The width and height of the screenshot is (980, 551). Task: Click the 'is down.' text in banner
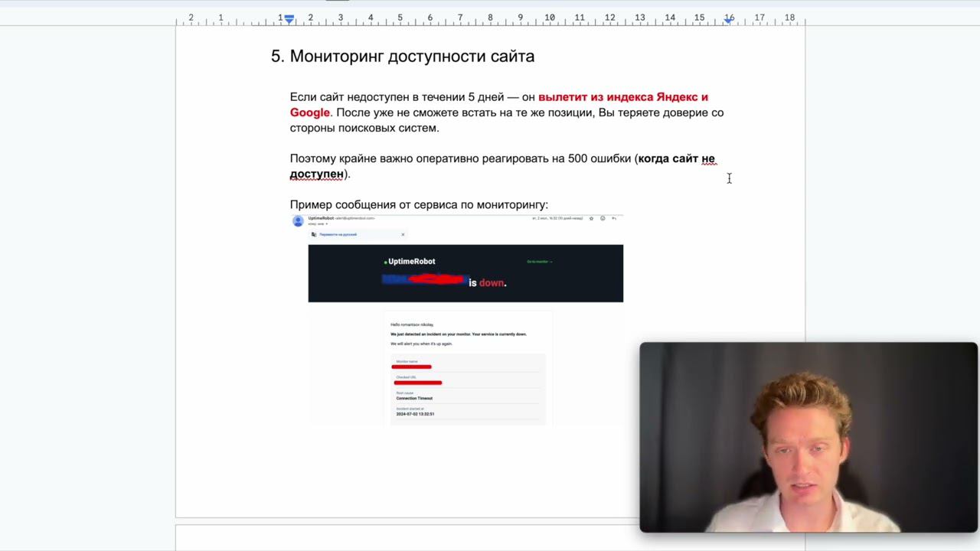pos(487,283)
